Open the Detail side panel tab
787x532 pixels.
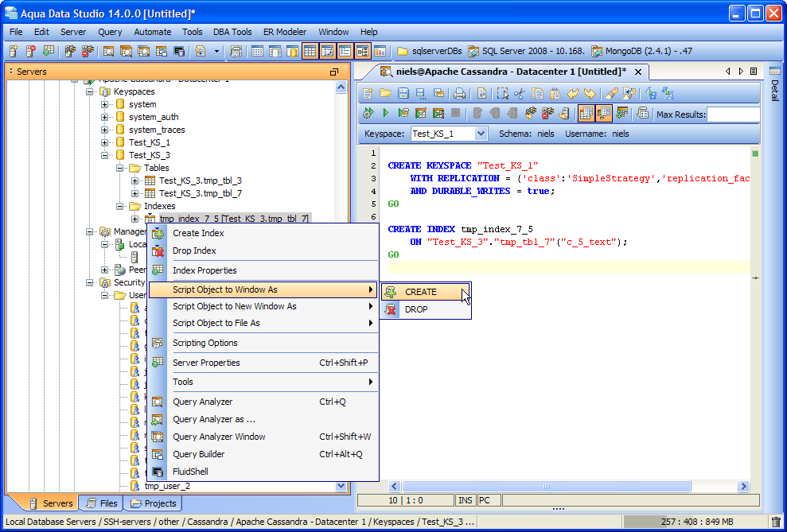(774, 83)
